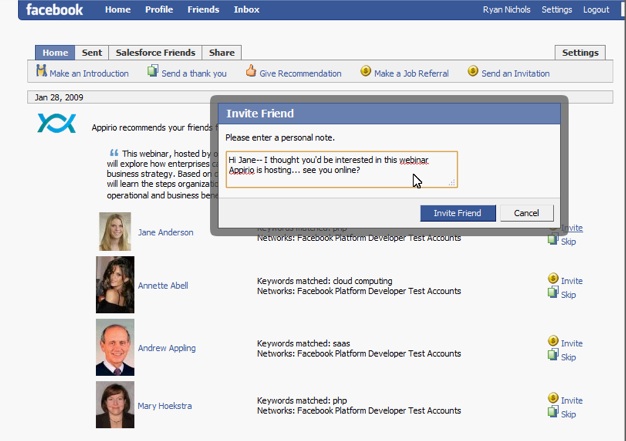The height and width of the screenshot is (441, 626).
Task: Click the thumbs-up Give Recommendation icon
Action: (x=251, y=71)
